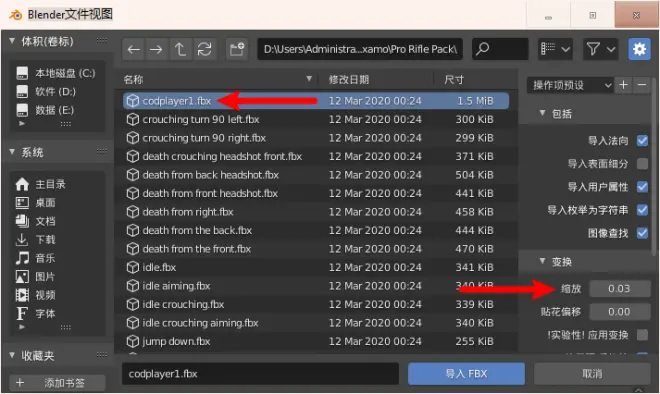Open the filter settings dropdown
Viewport: 660px width, 394px height.
(x=600, y=49)
